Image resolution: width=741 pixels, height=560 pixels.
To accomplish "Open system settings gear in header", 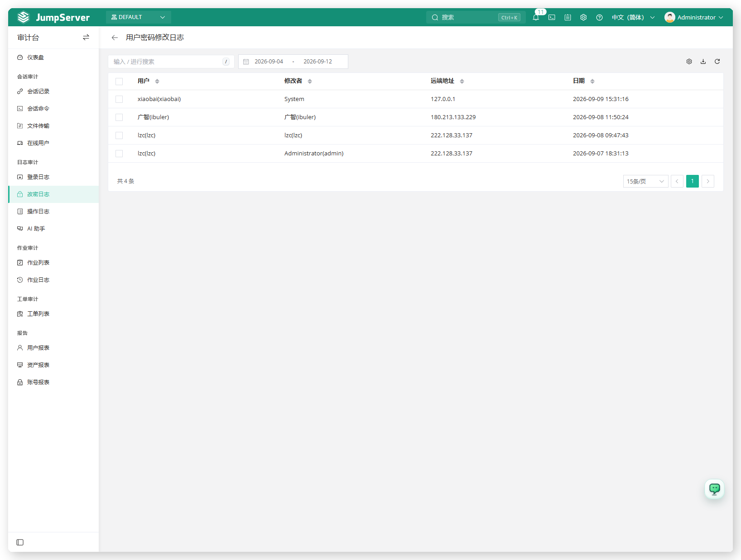I will click(x=583, y=17).
